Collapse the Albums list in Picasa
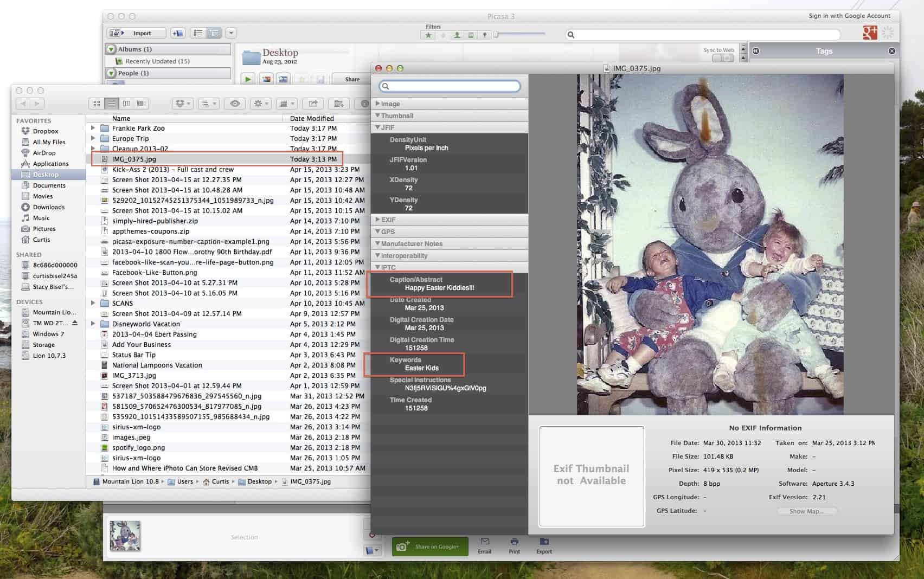 coord(112,49)
